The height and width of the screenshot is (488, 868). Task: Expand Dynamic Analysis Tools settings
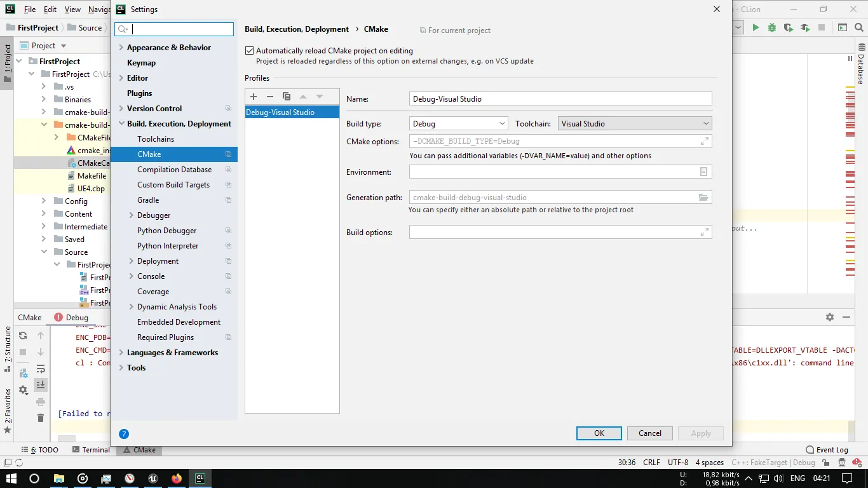click(x=132, y=307)
